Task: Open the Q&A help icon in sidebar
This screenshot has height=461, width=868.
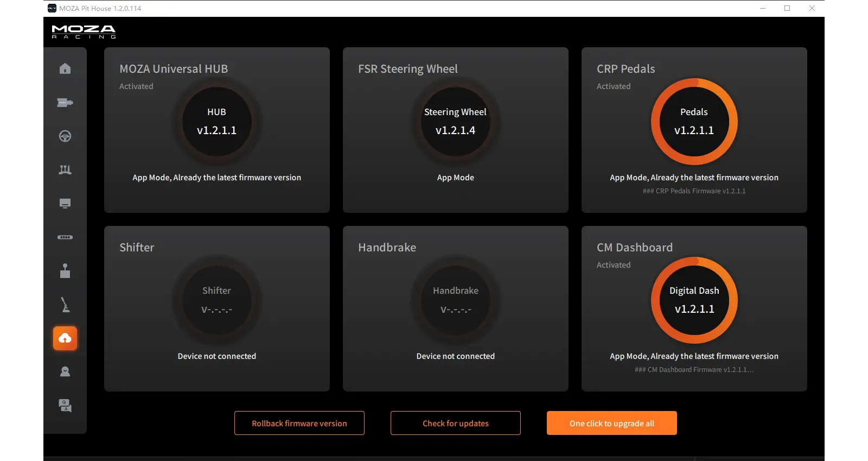Action: coord(65,406)
